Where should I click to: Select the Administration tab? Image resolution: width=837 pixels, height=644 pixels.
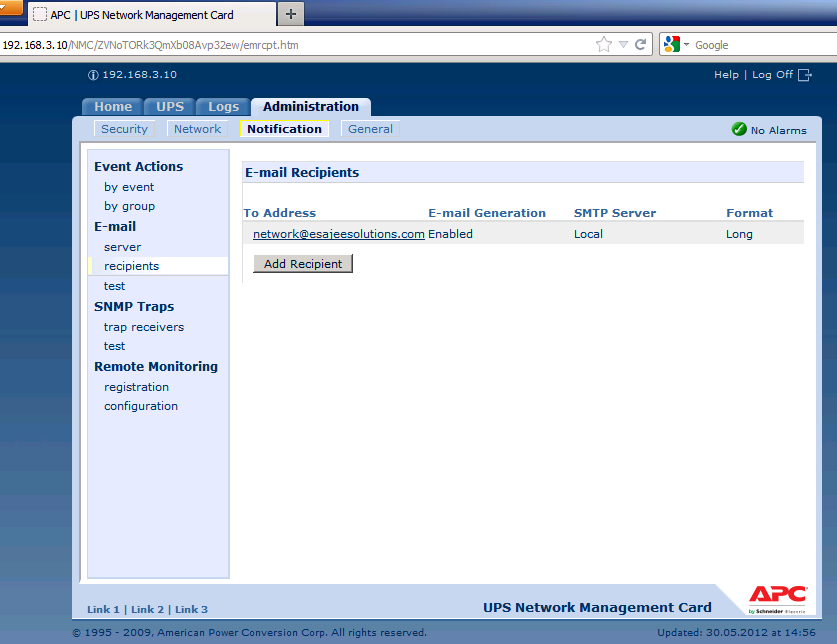(x=311, y=107)
